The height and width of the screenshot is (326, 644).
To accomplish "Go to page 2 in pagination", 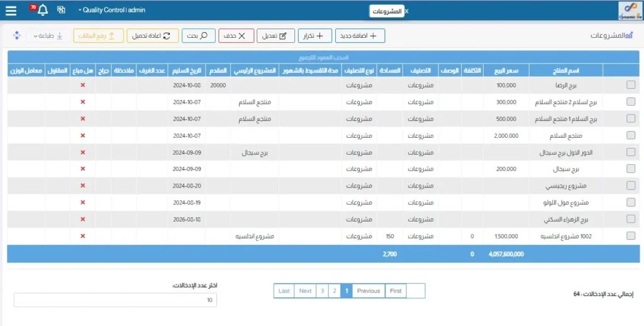I will [335, 291].
